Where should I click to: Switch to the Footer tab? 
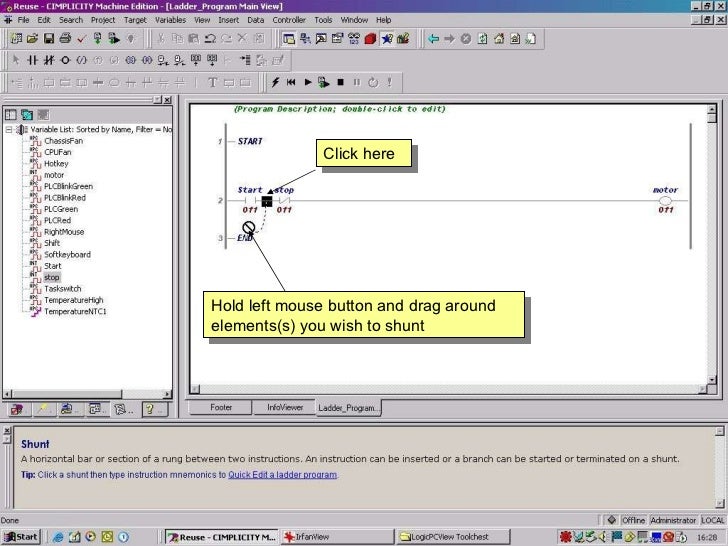[x=221, y=407]
